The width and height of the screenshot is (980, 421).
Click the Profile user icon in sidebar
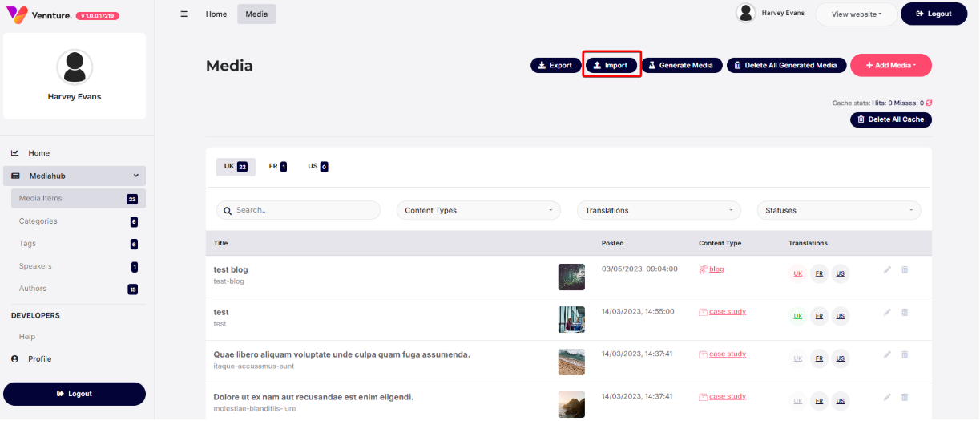click(14, 358)
